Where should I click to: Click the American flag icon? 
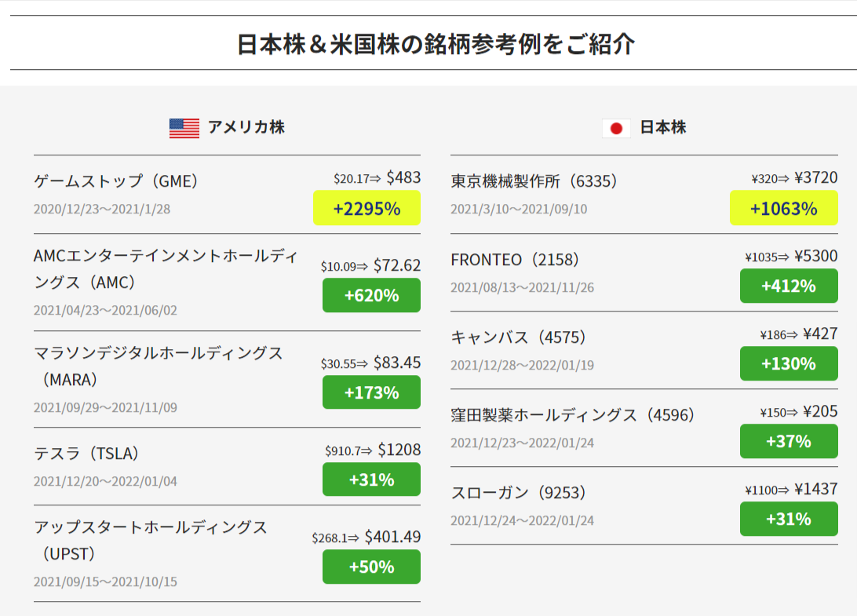coord(184,129)
